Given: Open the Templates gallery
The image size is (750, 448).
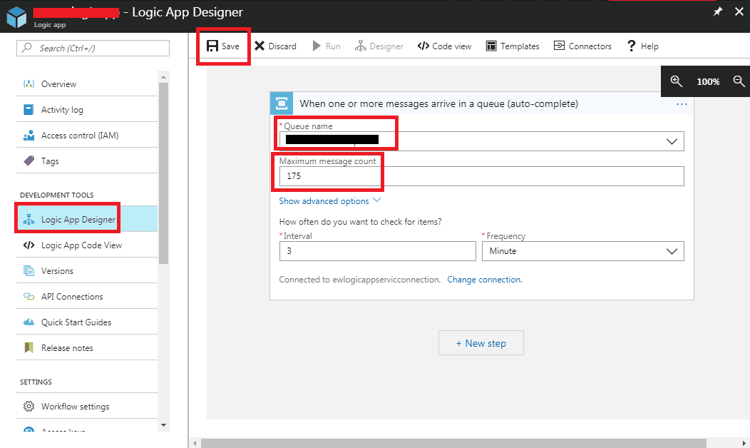Looking at the screenshot, I should click(x=492, y=46).
